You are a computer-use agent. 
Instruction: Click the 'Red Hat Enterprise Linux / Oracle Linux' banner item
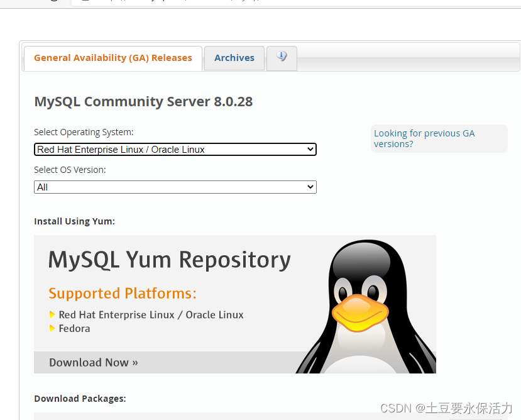(151, 314)
